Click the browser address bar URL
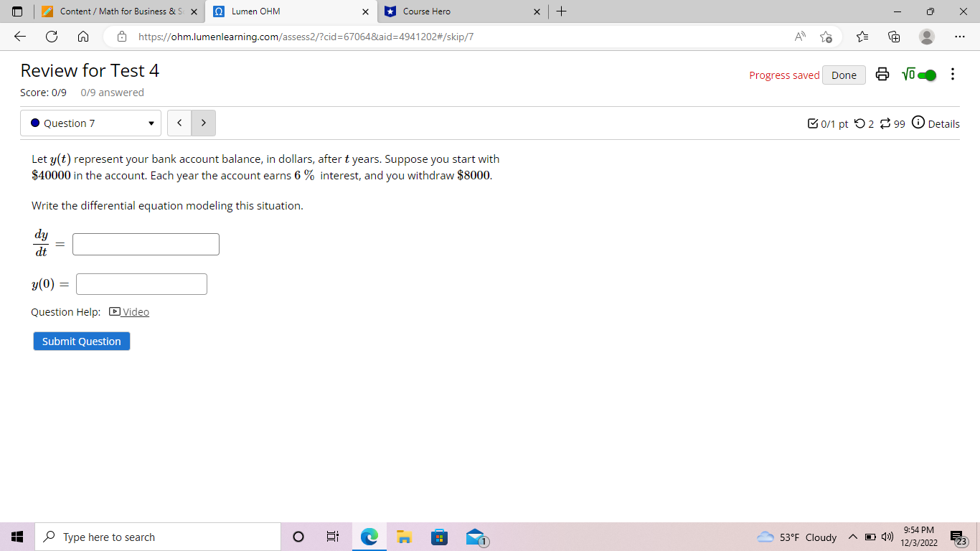980x551 pixels. [305, 37]
